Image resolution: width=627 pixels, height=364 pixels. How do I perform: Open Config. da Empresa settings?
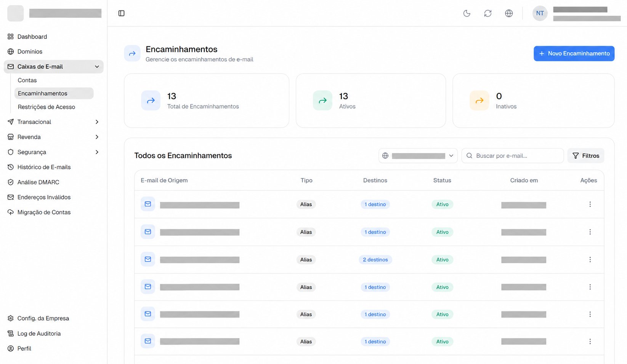54,318
